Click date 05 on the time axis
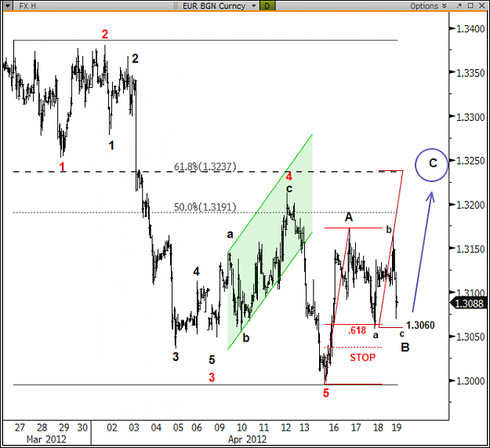 coord(178,428)
